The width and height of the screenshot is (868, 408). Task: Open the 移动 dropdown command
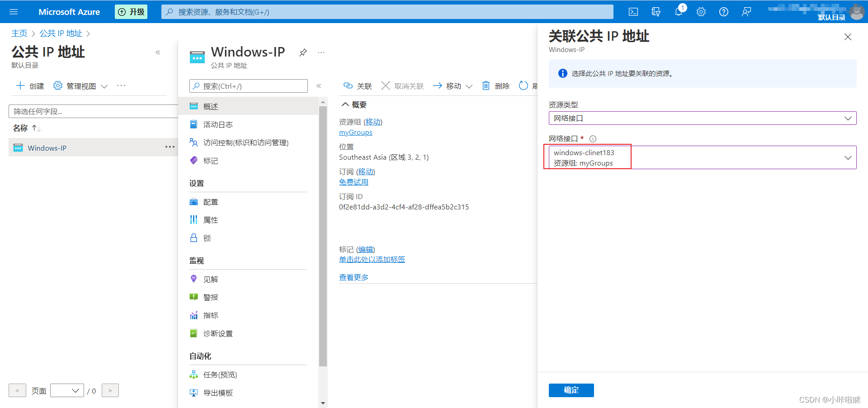coord(453,86)
